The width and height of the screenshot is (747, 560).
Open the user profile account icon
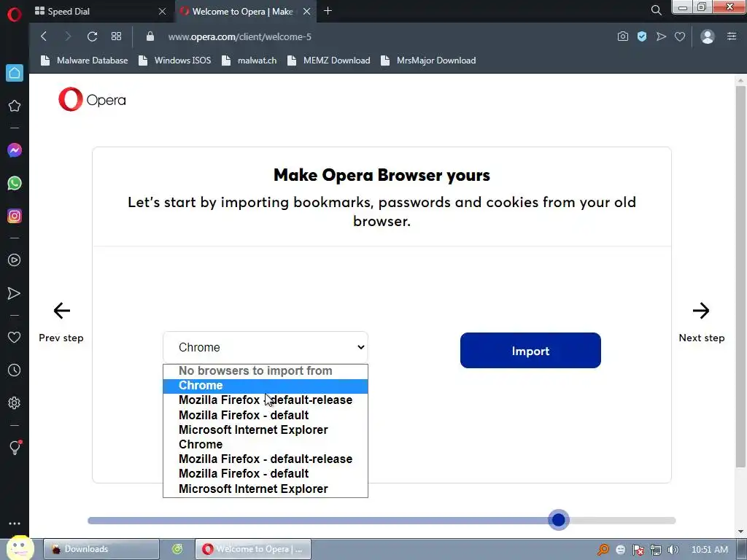point(708,36)
